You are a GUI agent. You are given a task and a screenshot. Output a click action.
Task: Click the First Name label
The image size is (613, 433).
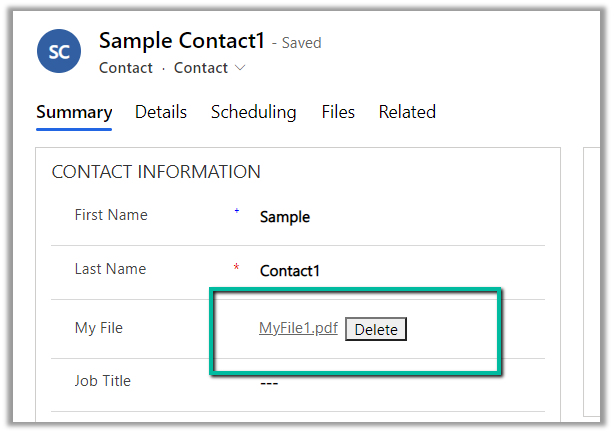pyautogui.click(x=111, y=215)
